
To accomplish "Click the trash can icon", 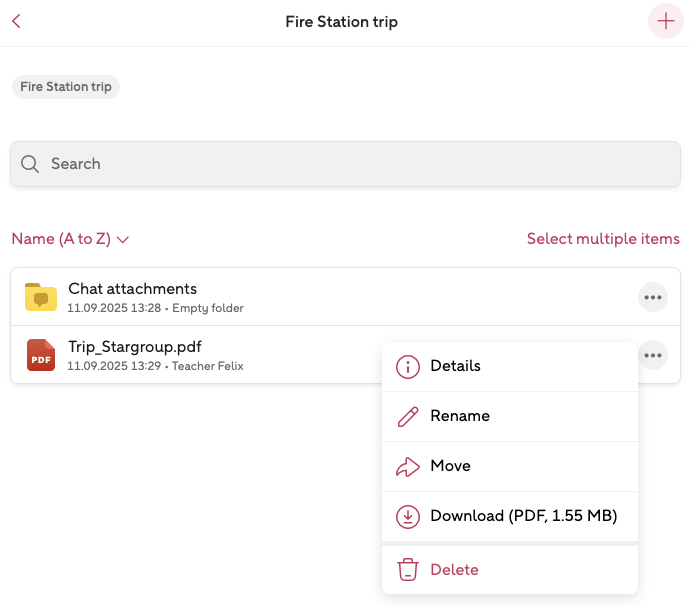I will click(x=407, y=570).
